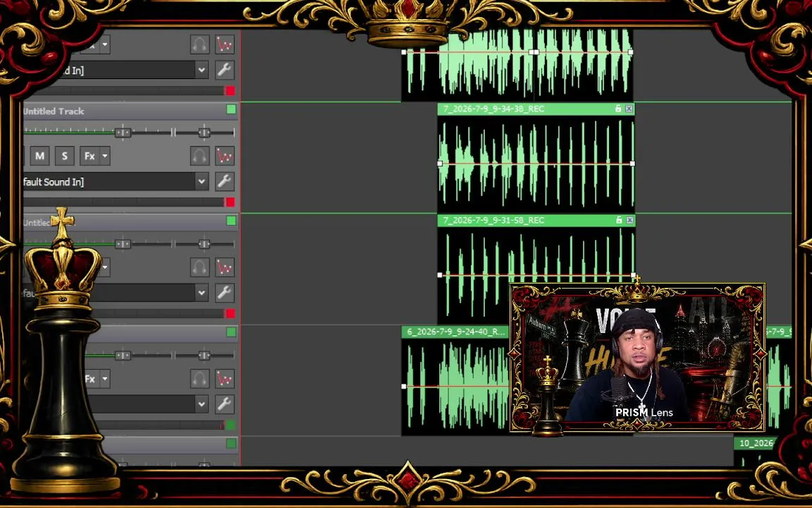The width and height of the screenshot is (812, 508).
Task: Click the Untitled Track name label
Action: 54,111
